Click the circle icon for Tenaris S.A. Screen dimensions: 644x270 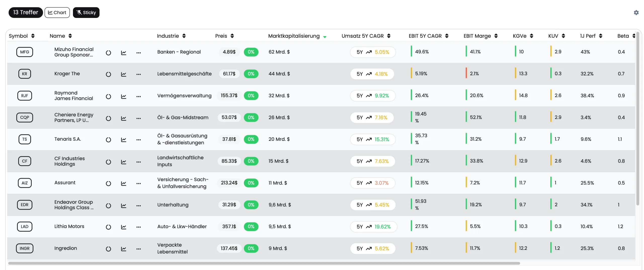[108, 140]
